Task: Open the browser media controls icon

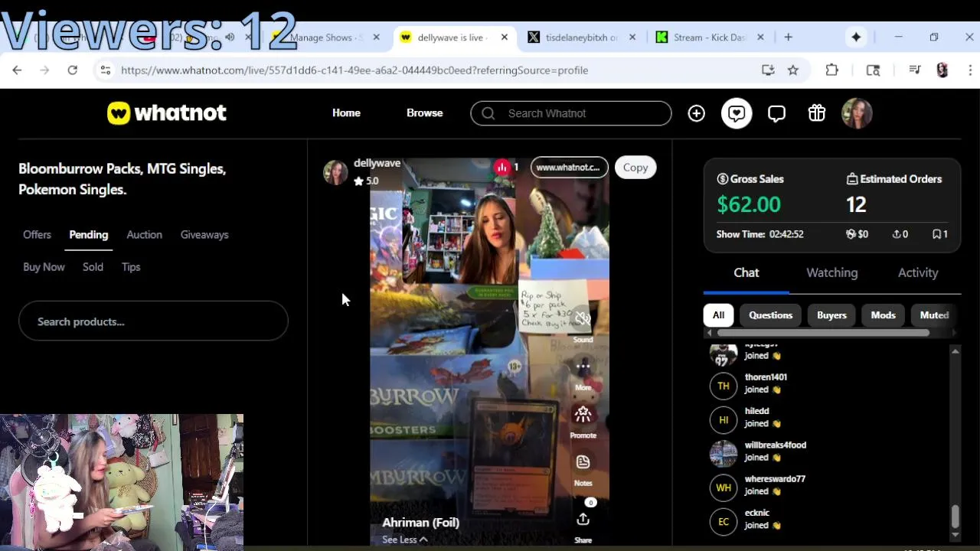Action: pyautogui.click(x=914, y=70)
